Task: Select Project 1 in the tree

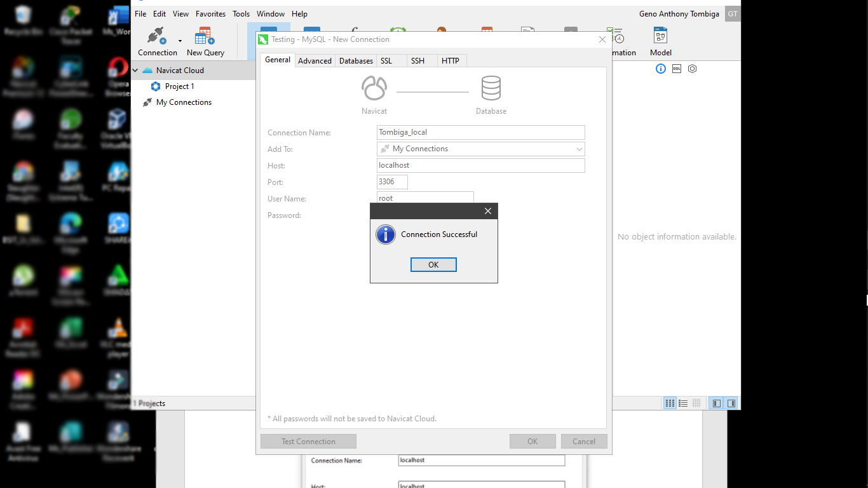Action: coord(179,86)
